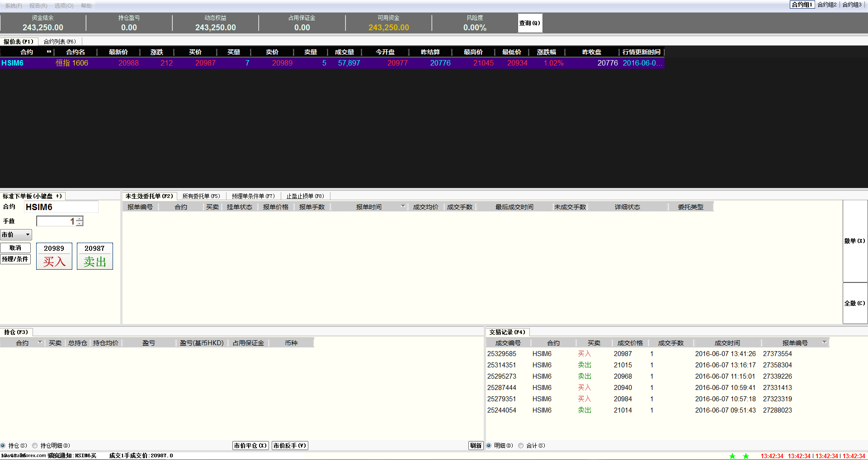The height and width of the screenshot is (460, 868).
Task: Open the 帮助 menu
Action: coord(86,6)
